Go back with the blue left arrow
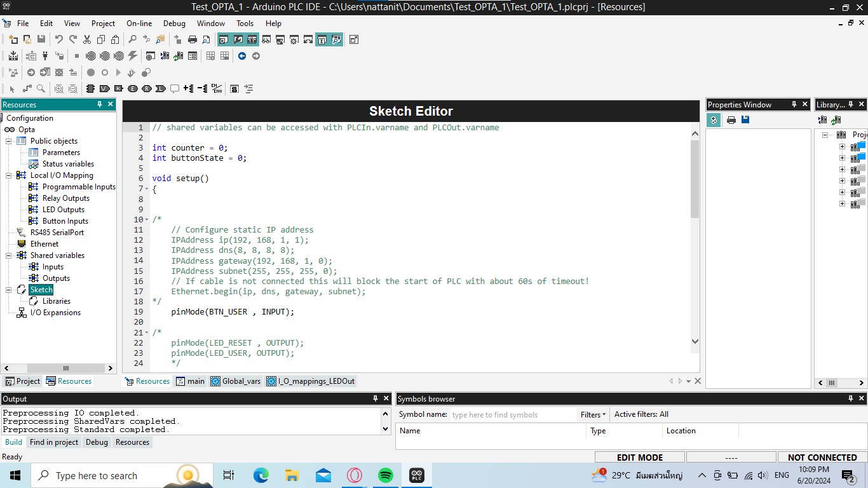Image resolution: width=868 pixels, height=488 pixels. 242,56
